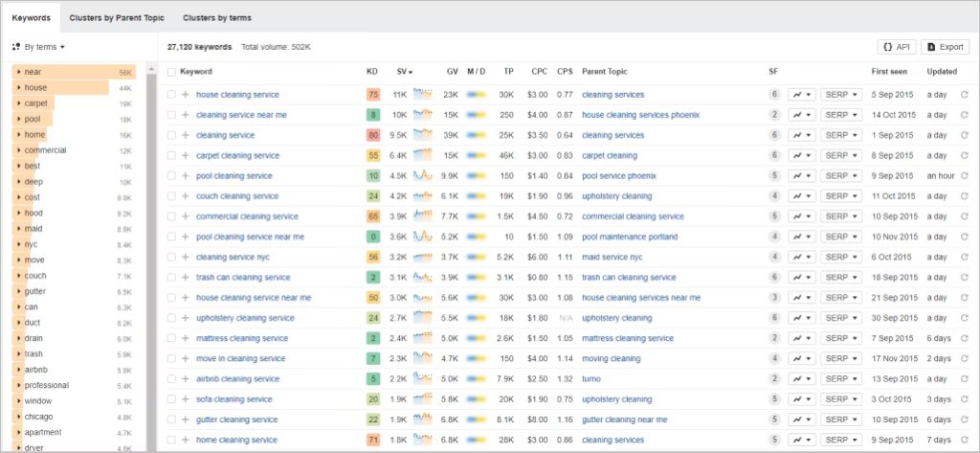The height and width of the screenshot is (453, 980).
Task: Sort by the SV column header
Action: [405, 72]
